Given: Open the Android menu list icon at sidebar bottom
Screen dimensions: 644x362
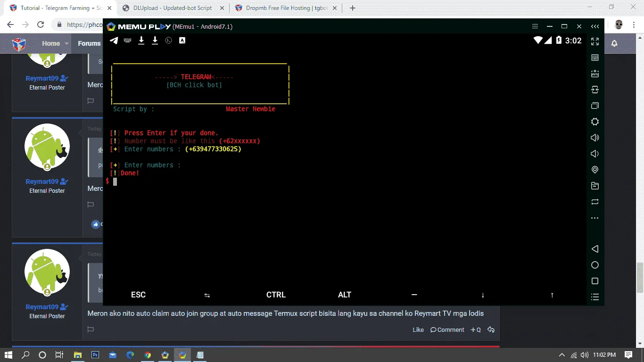Looking at the screenshot, I should 595,297.
